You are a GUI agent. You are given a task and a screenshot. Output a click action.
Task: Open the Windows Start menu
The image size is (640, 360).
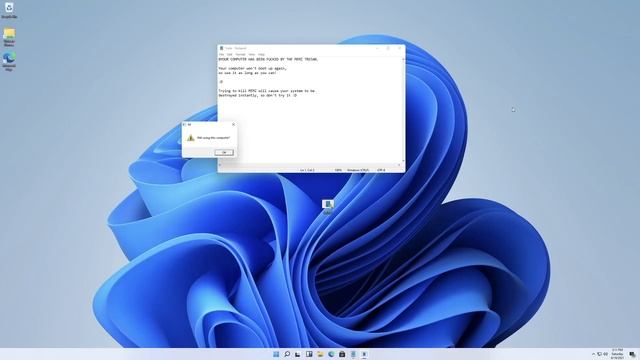276,354
